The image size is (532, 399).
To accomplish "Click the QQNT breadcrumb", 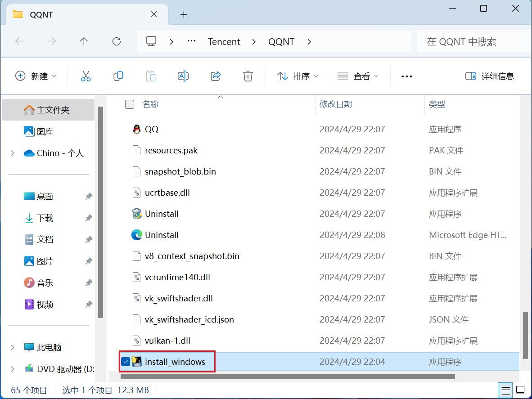I will (x=281, y=42).
